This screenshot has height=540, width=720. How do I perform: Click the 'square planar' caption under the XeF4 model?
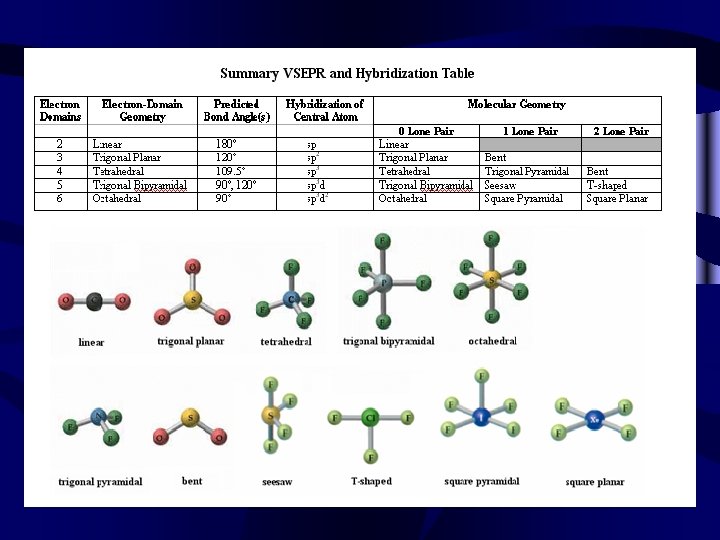coord(595,482)
